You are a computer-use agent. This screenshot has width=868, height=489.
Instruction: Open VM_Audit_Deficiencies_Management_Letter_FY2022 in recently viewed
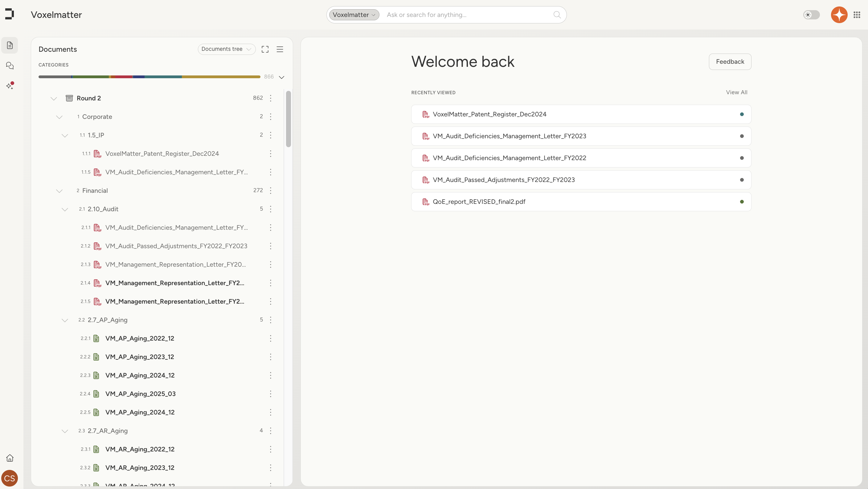(581, 158)
